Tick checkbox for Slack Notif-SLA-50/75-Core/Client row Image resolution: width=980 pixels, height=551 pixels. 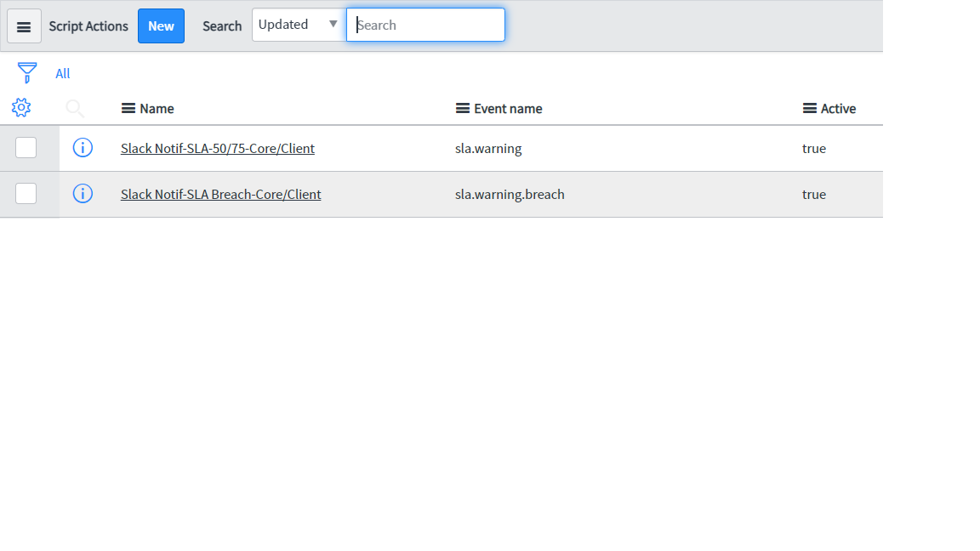pyautogui.click(x=26, y=148)
